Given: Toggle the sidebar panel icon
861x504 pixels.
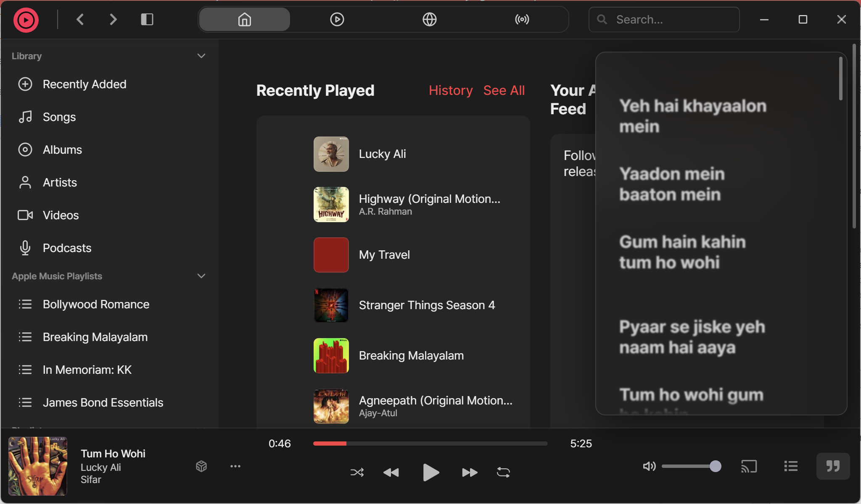Looking at the screenshot, I should coord(147,19).
